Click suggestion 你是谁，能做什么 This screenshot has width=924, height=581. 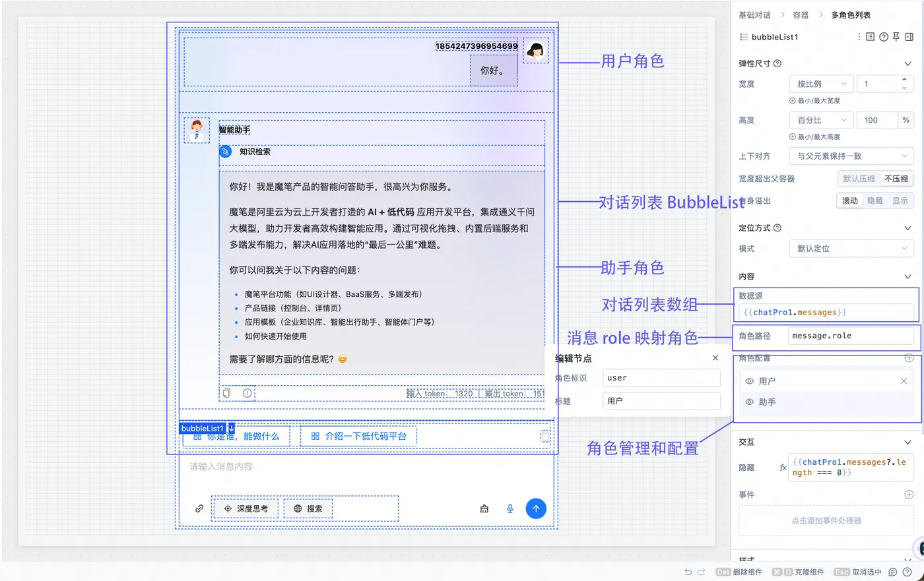(236, 436)
